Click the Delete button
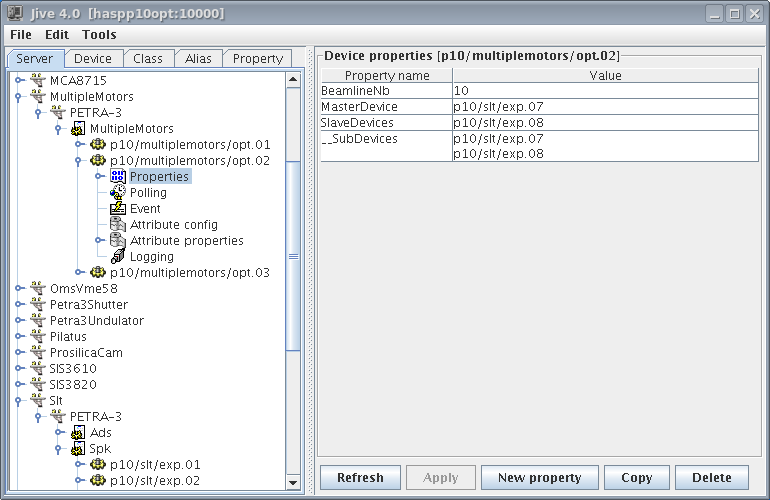Viewport: 770px width, 500px height. click(x=712, y=477)
